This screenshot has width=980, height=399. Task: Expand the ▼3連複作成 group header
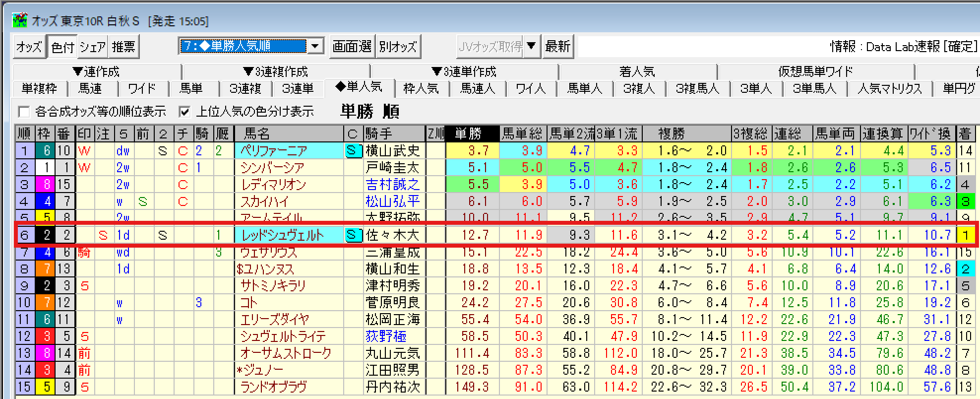276,71
